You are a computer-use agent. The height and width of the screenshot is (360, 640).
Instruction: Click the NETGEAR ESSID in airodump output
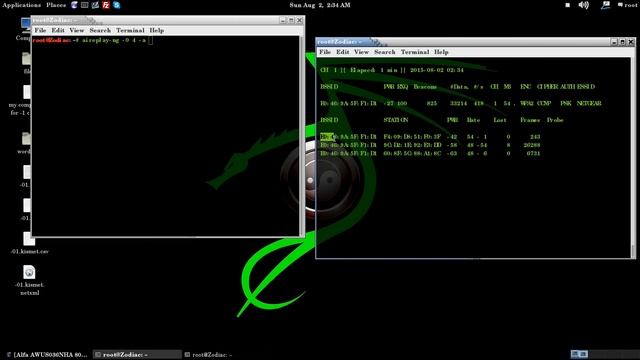point(589,103)
